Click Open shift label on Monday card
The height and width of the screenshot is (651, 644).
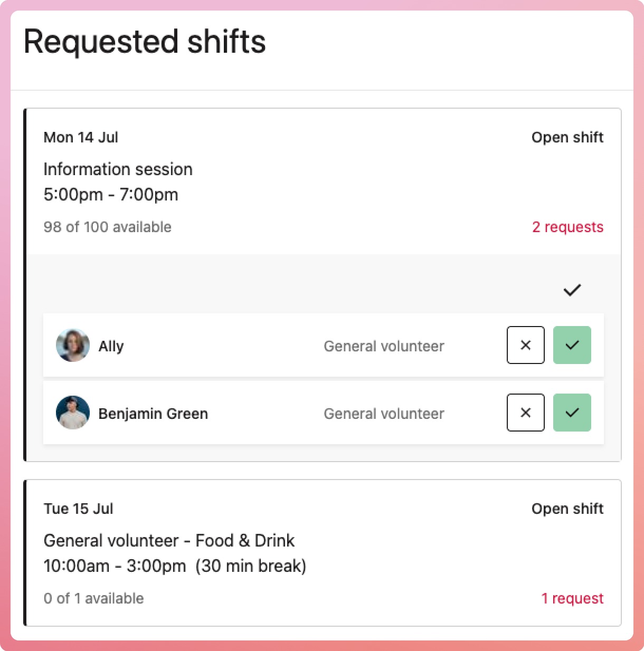pyautogui.click(x=567, y=138)
